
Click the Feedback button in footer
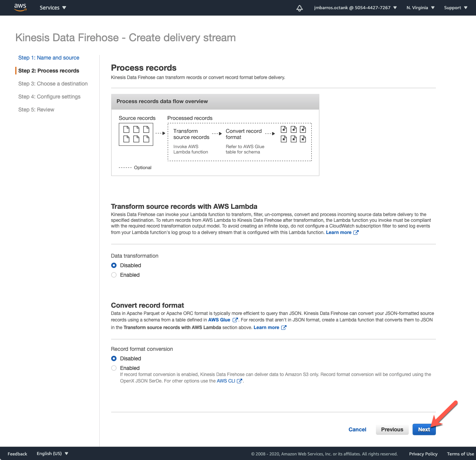coord(17,454)
